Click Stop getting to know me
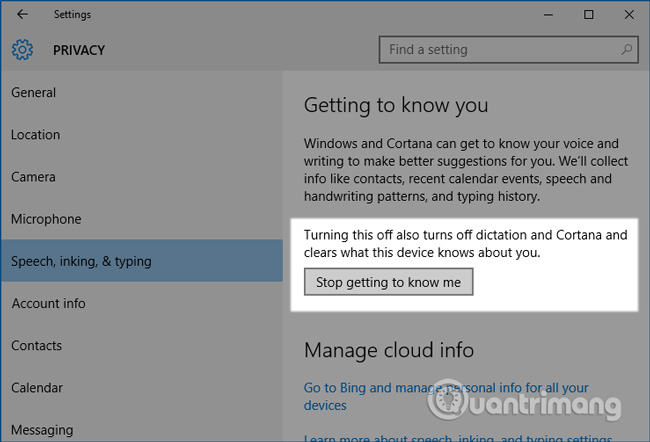Viewport: 650px width, 442px height. [388, 282]
